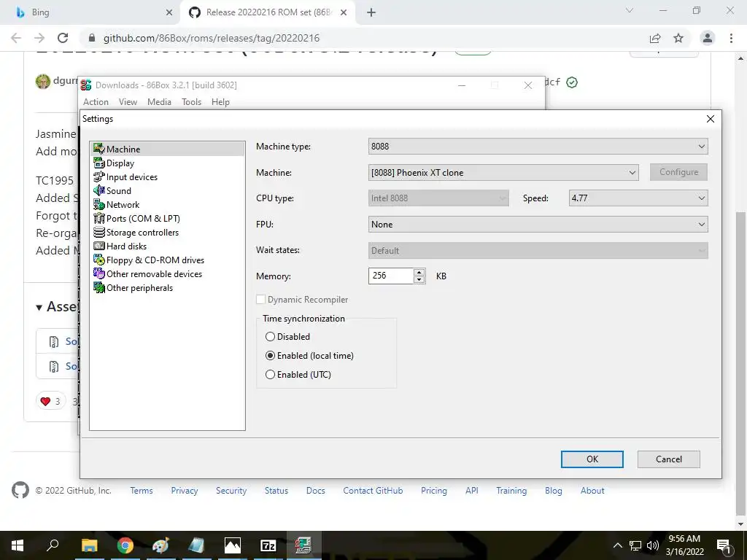Open the GitHub Pricing link
The width and height of the screenshot is (747, 560).
(x=434, y=491)
